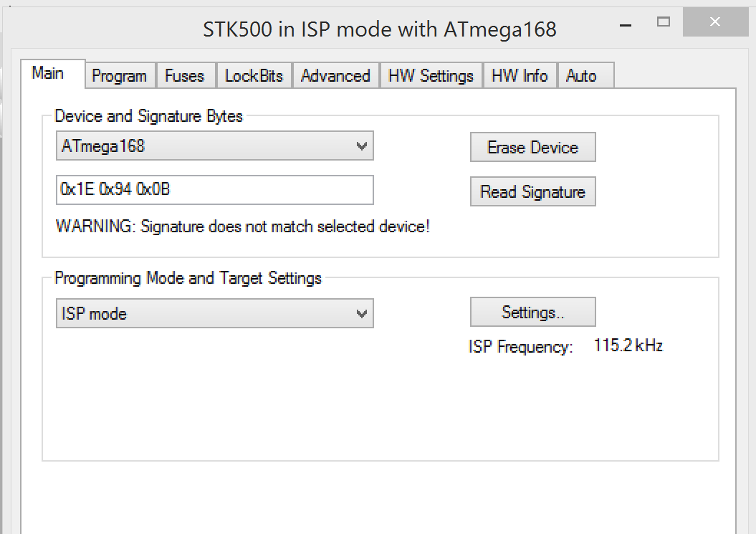Click the window title bar text
The width and height of the screenshot is (756, 534).
point(380,29)
